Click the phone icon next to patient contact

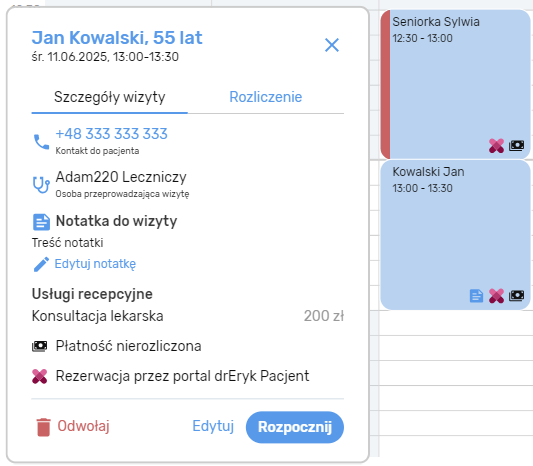click(x=41, y=142)
